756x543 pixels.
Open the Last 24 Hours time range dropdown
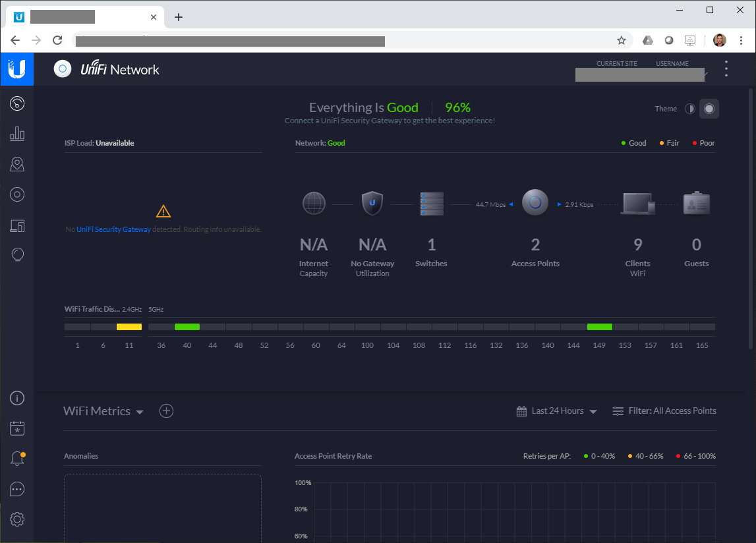coord(556,411)
